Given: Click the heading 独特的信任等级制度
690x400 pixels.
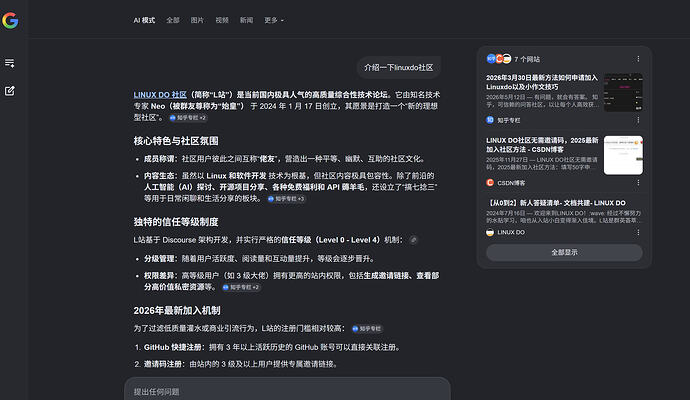Looking at the screenshot, I should [x=176, y=222].
